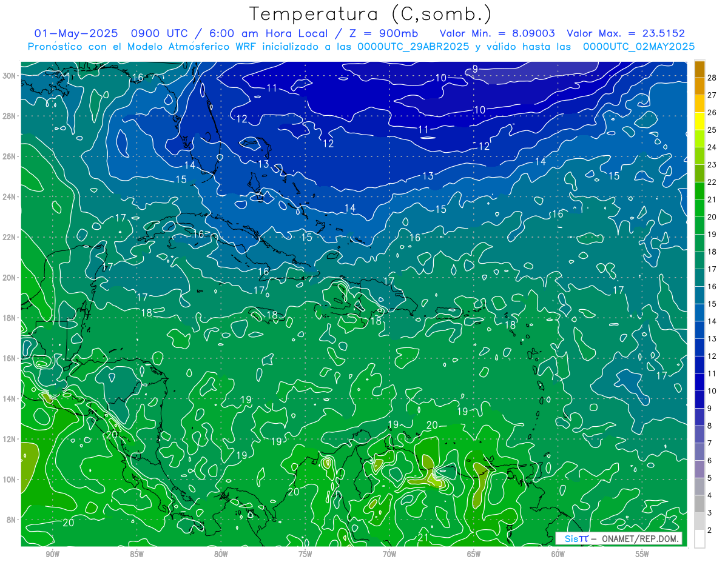Click the "22N" latitude axis label

click(x=10, y=237)
